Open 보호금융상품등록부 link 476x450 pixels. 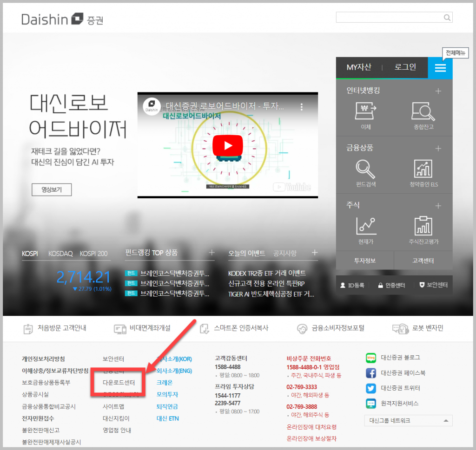coord(46,383)
